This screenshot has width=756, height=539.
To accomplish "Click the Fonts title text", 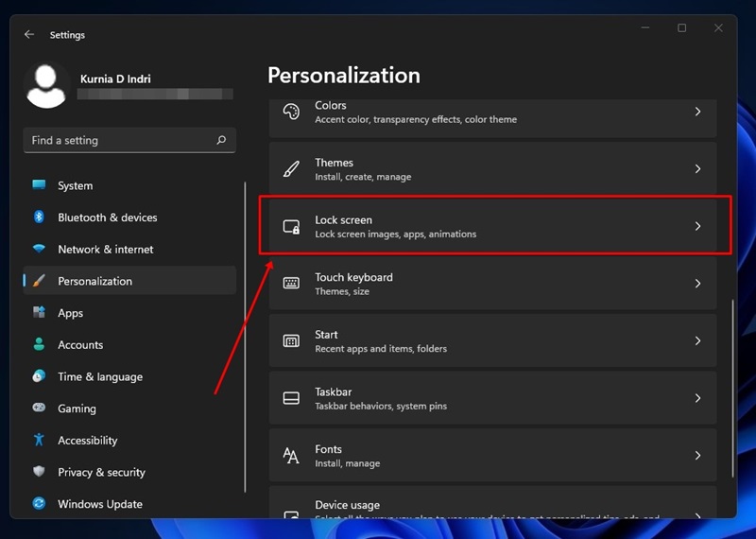I will coord(328,449).
